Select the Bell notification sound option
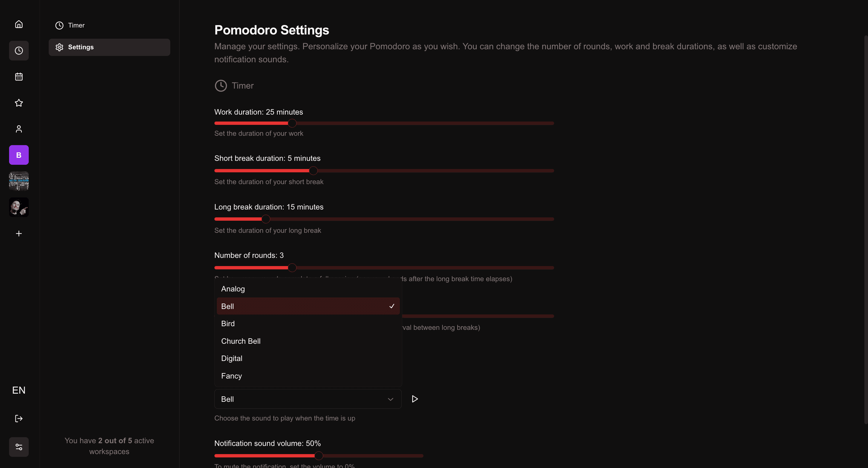Viewport: 868px width, 468px height. coord(308,306)
